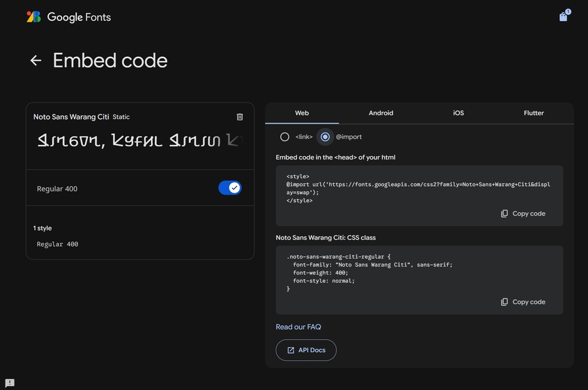Go back using the arrow icon
This screenshot has height=390, width=588.
click(36, 61)
